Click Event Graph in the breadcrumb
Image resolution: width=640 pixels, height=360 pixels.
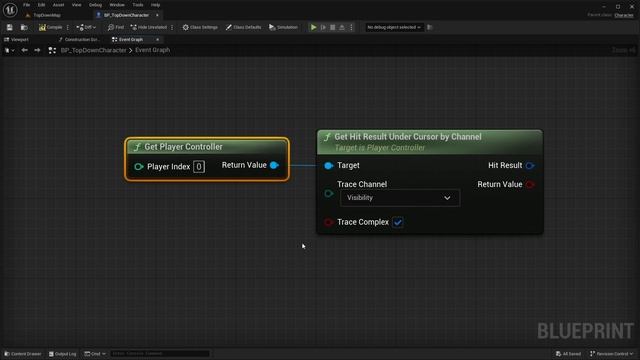153,50
